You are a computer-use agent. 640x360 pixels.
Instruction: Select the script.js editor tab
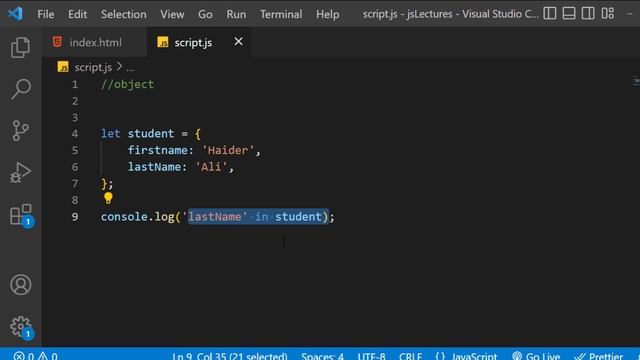(199, 42)
